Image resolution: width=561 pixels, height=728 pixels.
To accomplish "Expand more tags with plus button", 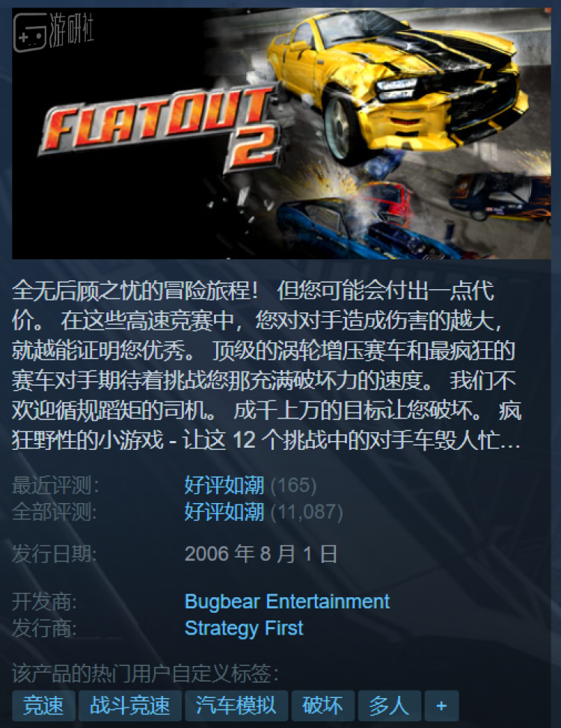I will 441,706.
